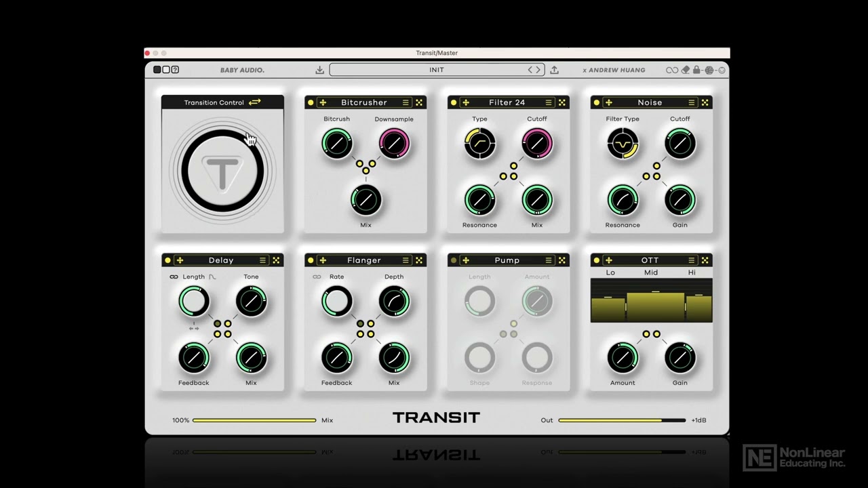Click the infinity link icon in the top bar
The image size is (868, 488).
672,70
